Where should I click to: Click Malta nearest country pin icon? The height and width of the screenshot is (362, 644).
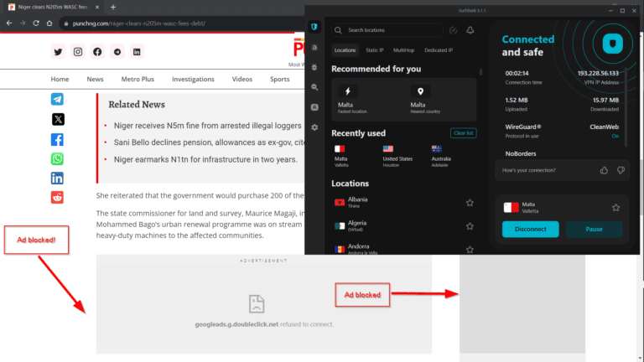click(x=420, y=91)
